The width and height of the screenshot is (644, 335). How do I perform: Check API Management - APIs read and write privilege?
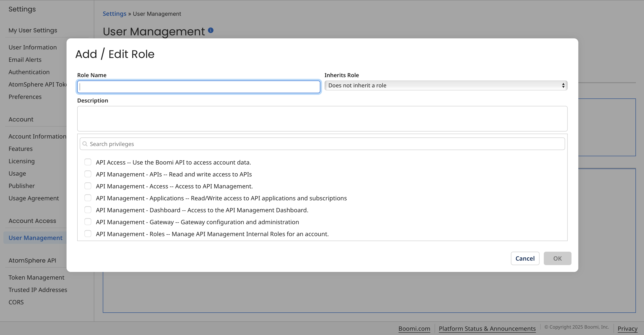[x=88, y=174]
